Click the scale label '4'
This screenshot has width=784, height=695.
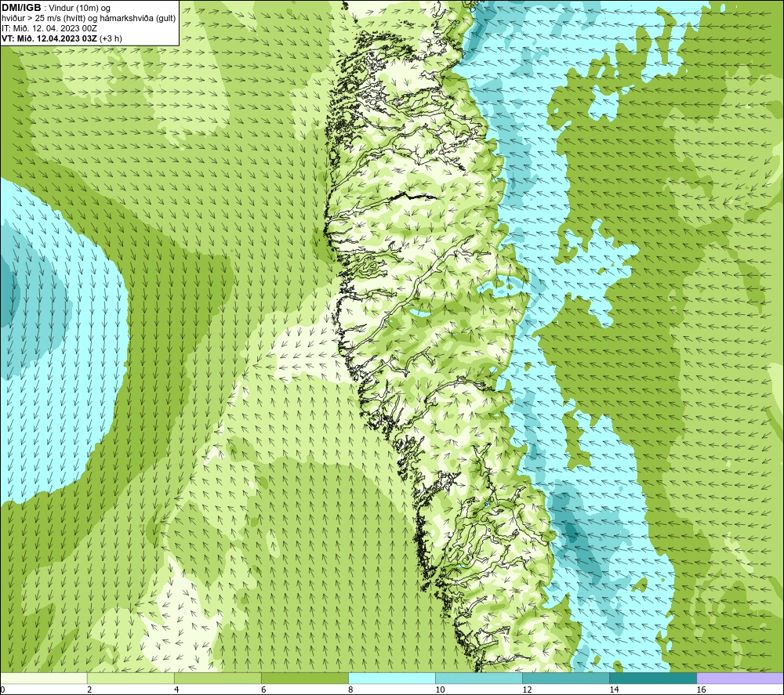click(176, 690)
